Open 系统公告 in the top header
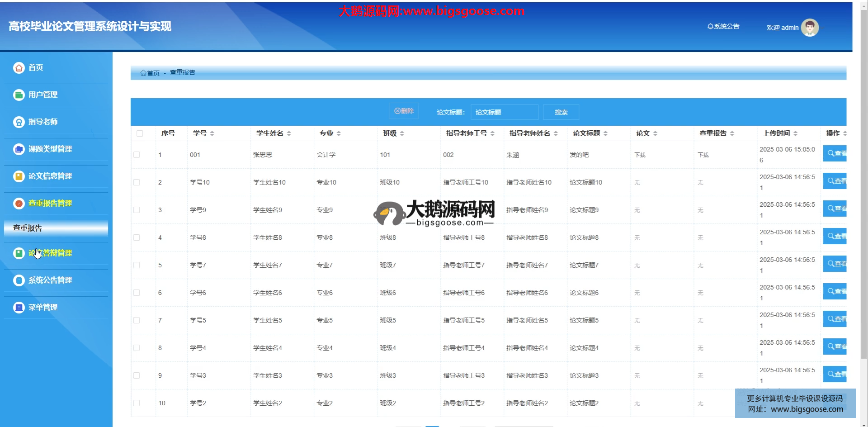868x427 pixels. 723,27
